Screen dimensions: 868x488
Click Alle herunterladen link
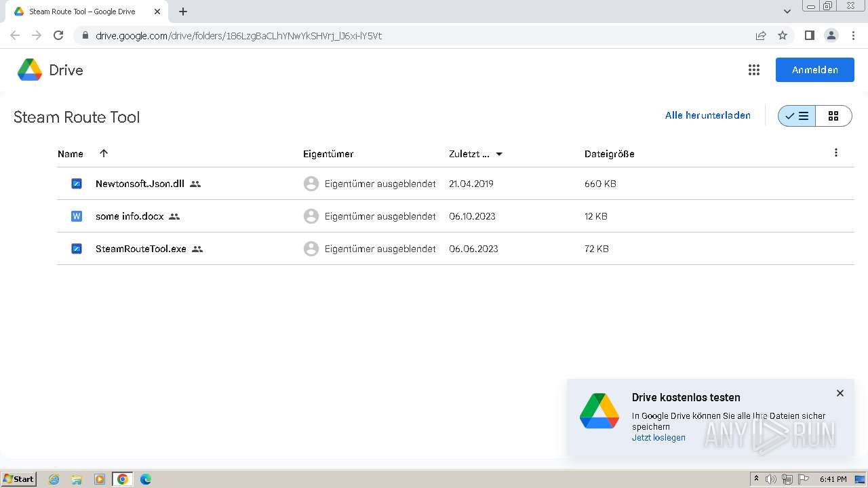point(708,115)
